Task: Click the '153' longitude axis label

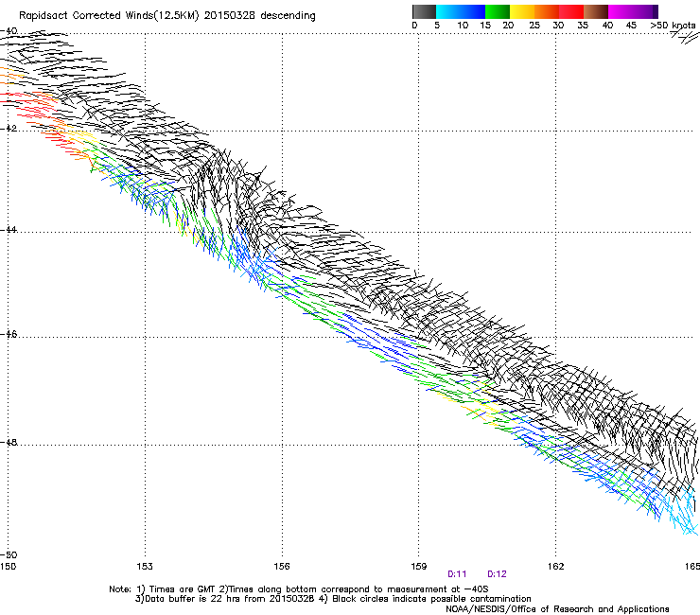Action: (x=145, y=567)
